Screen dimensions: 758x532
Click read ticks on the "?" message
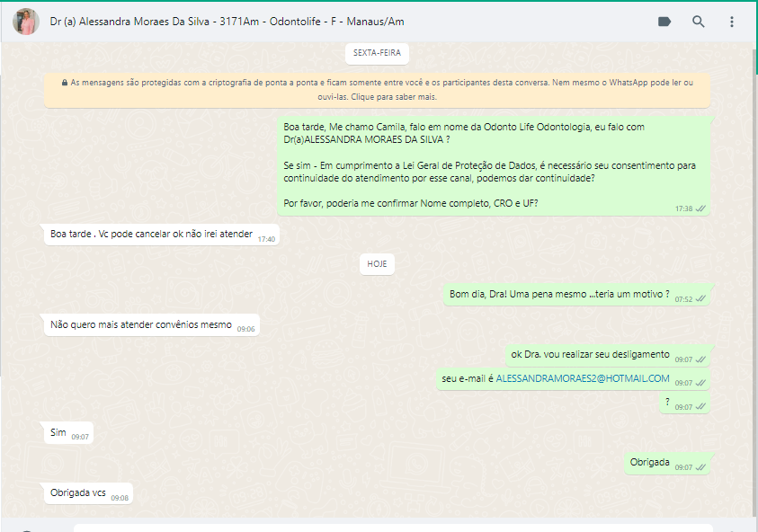700,407
